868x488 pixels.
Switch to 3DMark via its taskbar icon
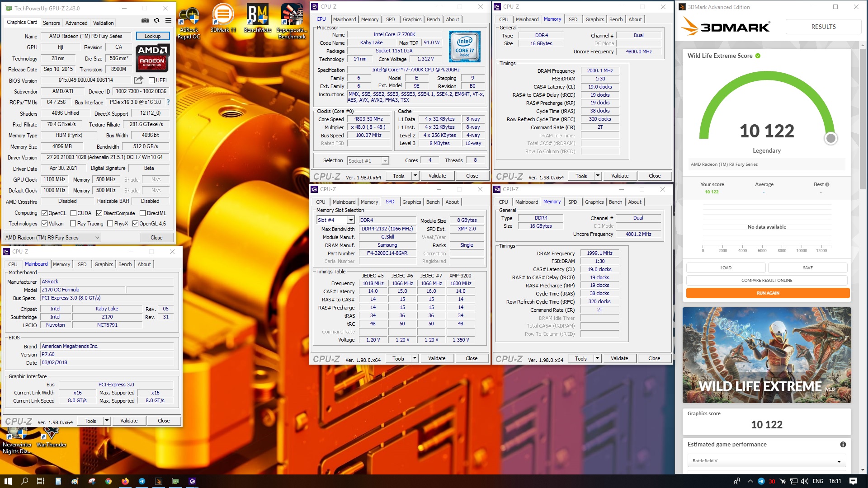159,481
